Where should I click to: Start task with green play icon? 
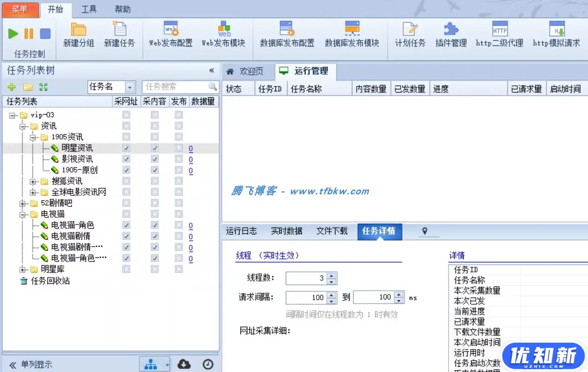pyautogui.click(x=13, y=34)
